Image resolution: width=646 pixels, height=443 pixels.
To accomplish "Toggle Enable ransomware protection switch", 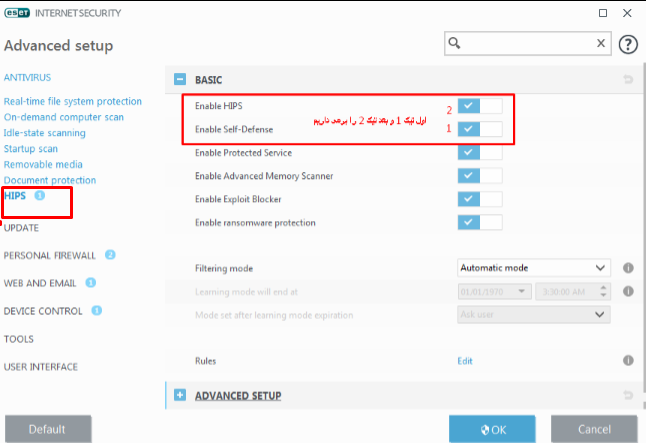I will [x=480, y=223].
